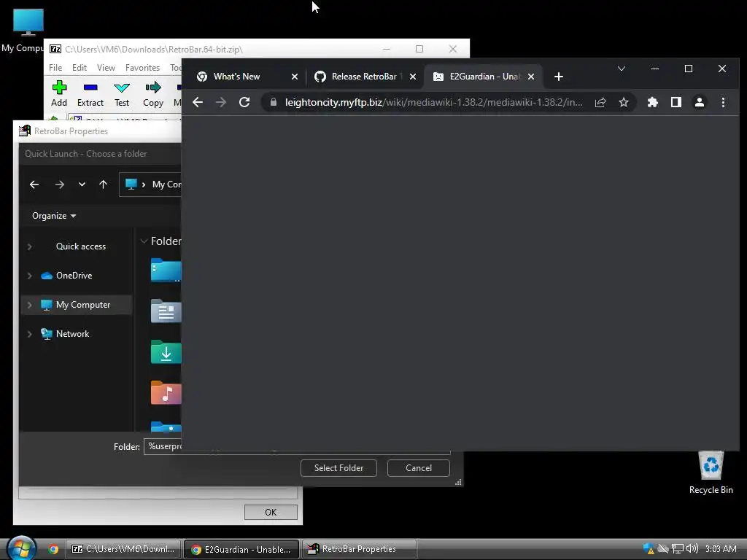Click OK in RetroBar Properties
Image resolution: width=747 pixels, height=560 pixels.
click(x=271, y=513)
